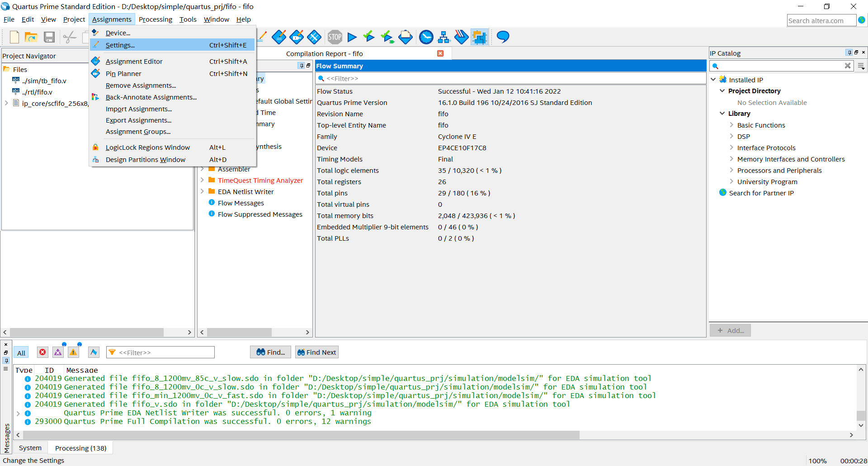Switch to the System messages tab

coord(30,447)
